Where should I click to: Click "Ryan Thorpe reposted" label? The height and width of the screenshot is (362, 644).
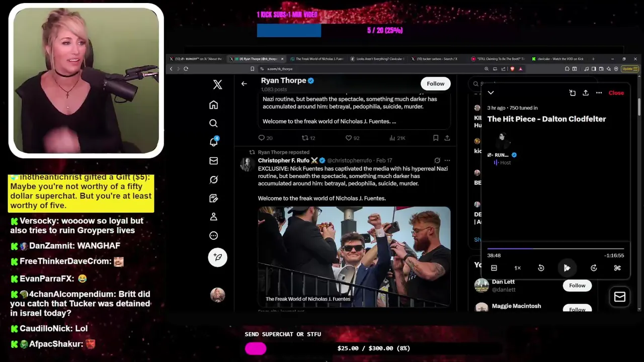283,152
